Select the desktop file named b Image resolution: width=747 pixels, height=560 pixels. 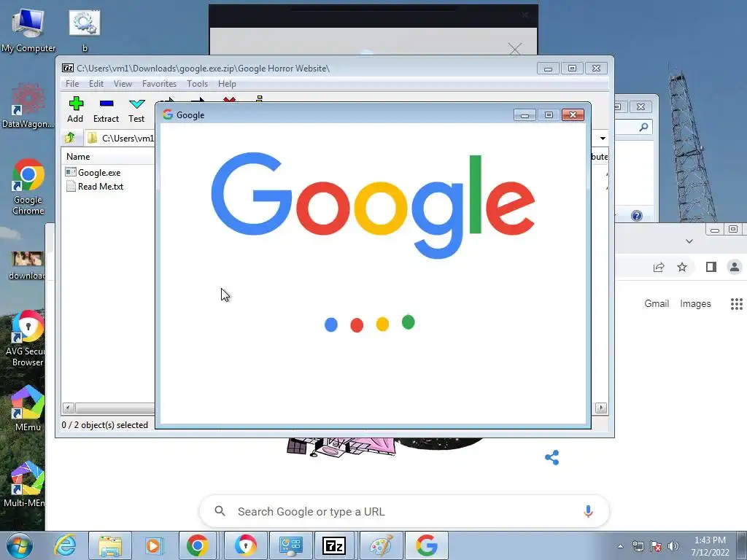pos(85,29)
